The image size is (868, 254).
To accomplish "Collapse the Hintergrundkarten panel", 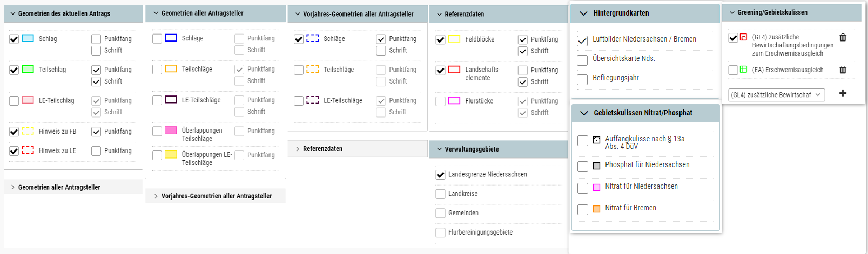I will pyautogui.click(x=583, y=13).
